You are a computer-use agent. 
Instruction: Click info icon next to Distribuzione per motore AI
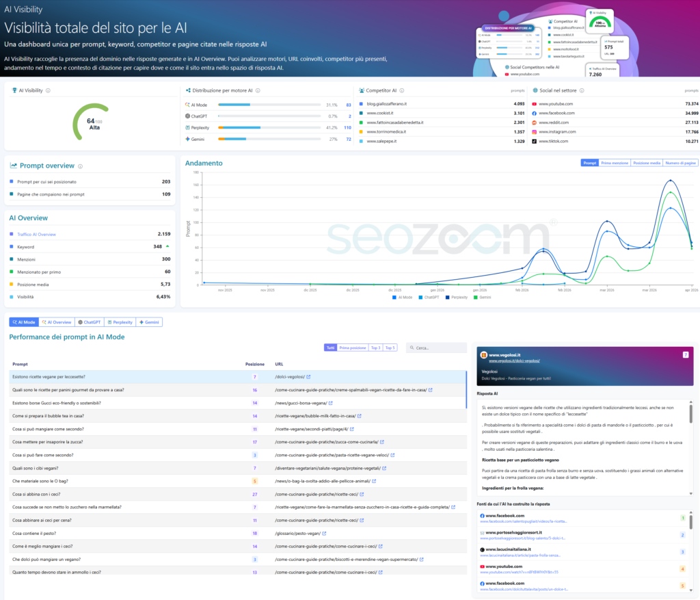(258, 91)
